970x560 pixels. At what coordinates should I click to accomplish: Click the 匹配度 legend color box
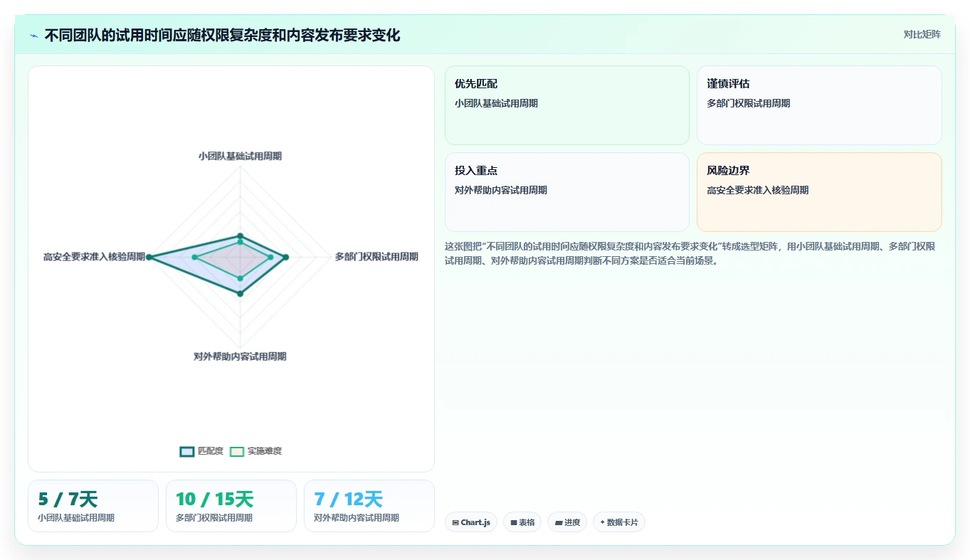pos(187,451)
